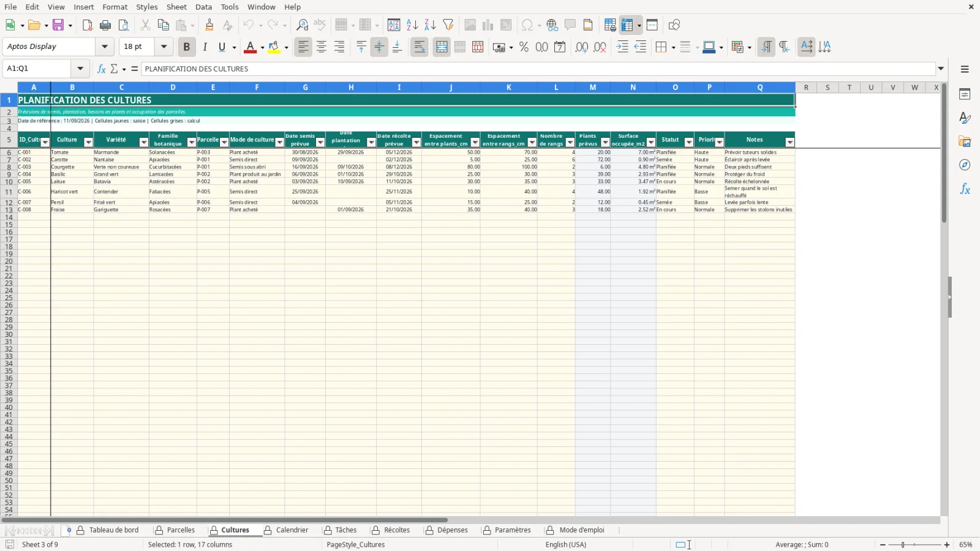Toggle the AutoFilter funnel icon
This screenshot has height=551, width=980.
click(x=448, y=25)
